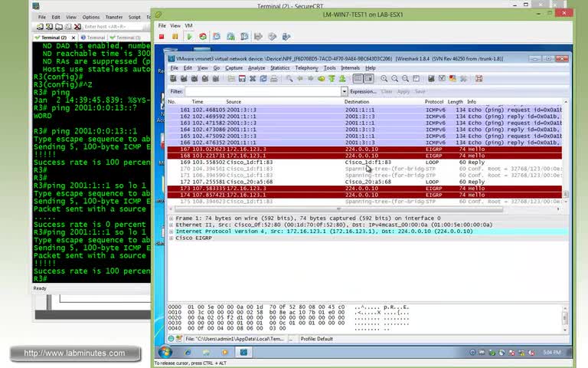Open the snapshot manager icon in console toolbar
Screen dimensions: 588x368
(x=244, y=37)
